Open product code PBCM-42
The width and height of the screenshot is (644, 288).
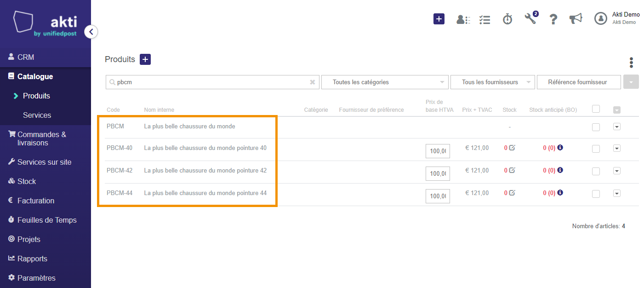tap(120, 170)
